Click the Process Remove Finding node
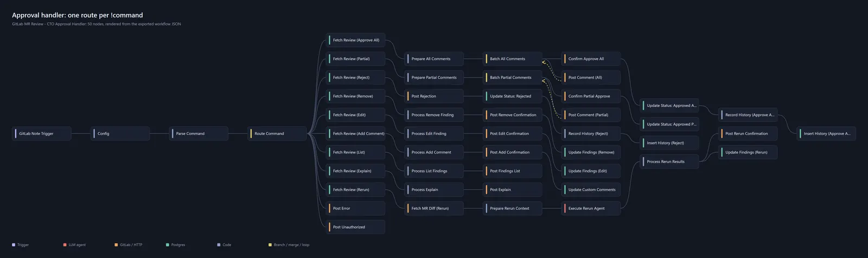The width and height of the screenshot is (868, 258). tap(434, 115)
